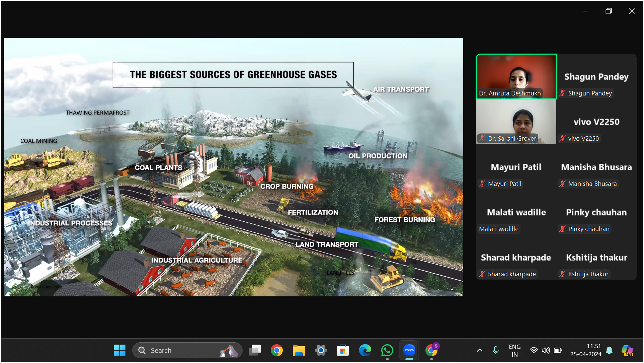Open Microsoft Store from the taskbar
The height and width of the screenshot is (363, 644).
[x=343, y=350]
